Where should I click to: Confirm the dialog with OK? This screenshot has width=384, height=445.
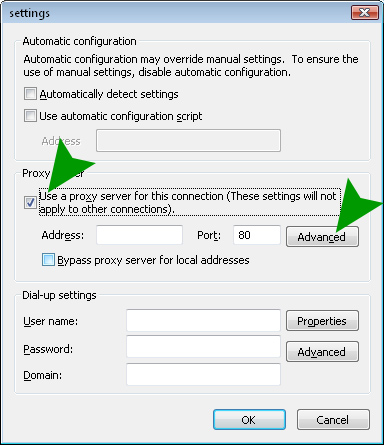pyautogui.click(x=249, y=420)
